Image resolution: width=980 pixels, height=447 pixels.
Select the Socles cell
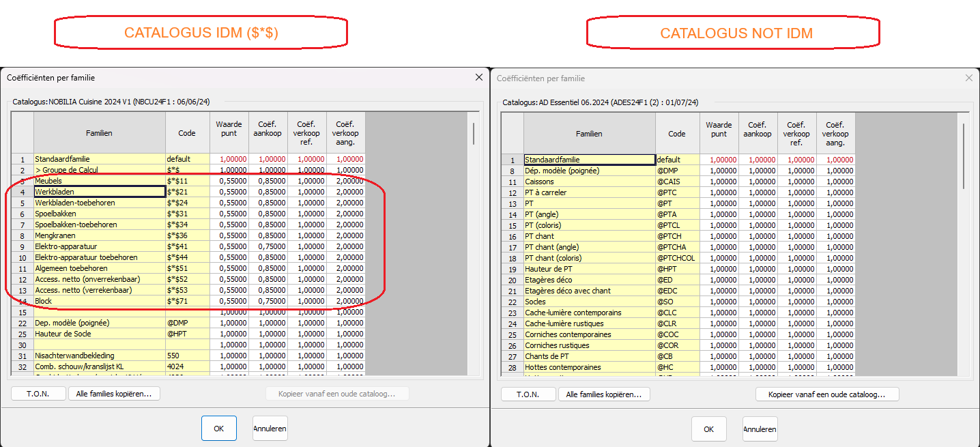[x=590, y=302]
